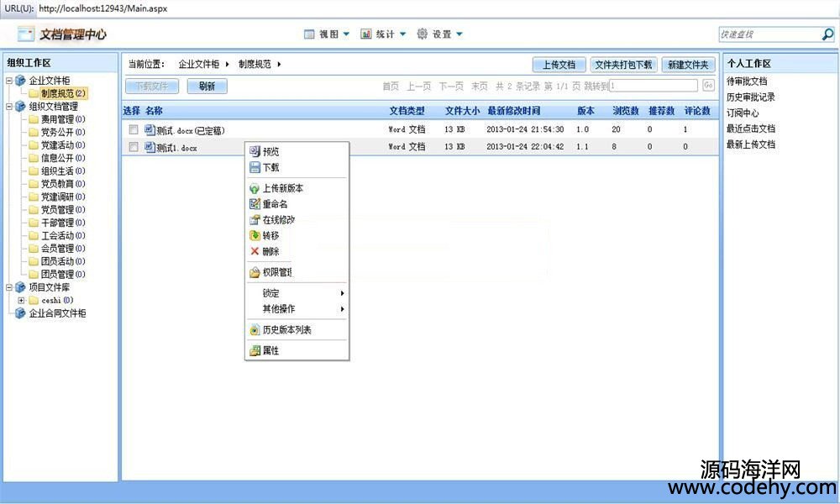
Task: Click folder icon beside ceshi
Action: tap(34, 301)
